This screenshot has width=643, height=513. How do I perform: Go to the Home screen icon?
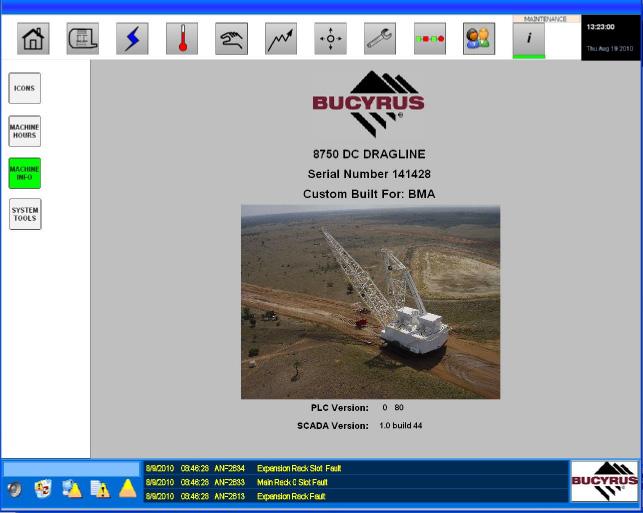pyautogui.click(x=33, y=39)
